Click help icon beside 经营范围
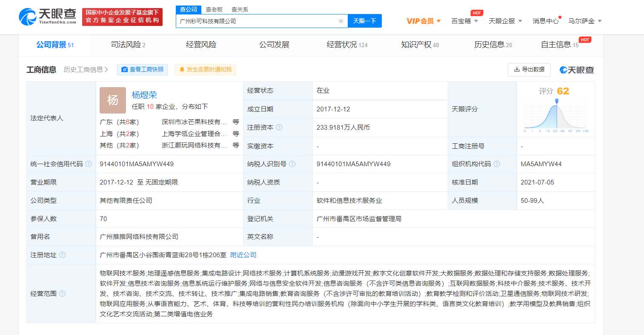 [62, 293]
